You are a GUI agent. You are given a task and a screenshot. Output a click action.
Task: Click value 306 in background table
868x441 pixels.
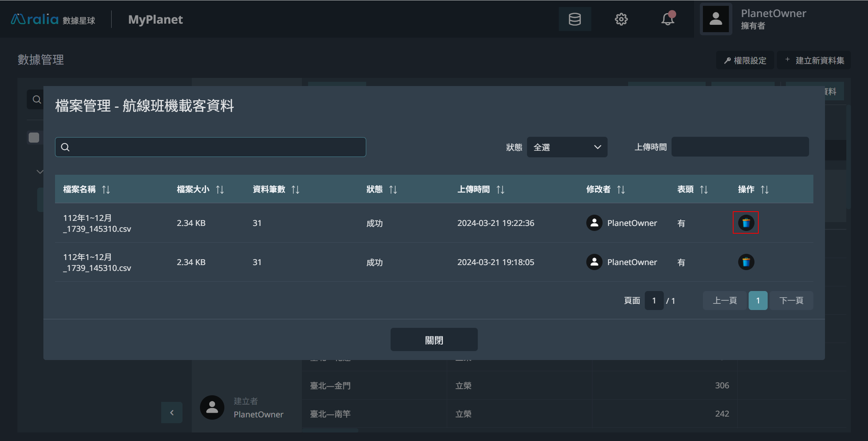pyautogui.click(x=722, y=385)
